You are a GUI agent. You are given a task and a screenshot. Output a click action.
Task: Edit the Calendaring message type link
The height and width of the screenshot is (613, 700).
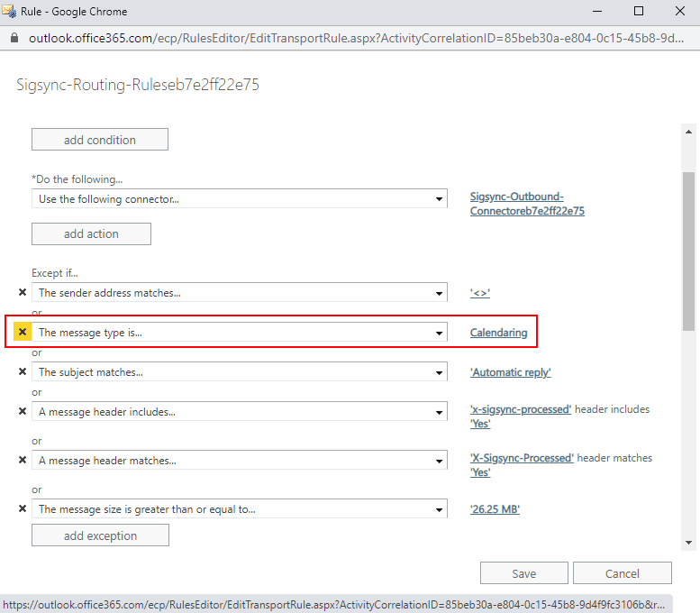tap(498, 333)
